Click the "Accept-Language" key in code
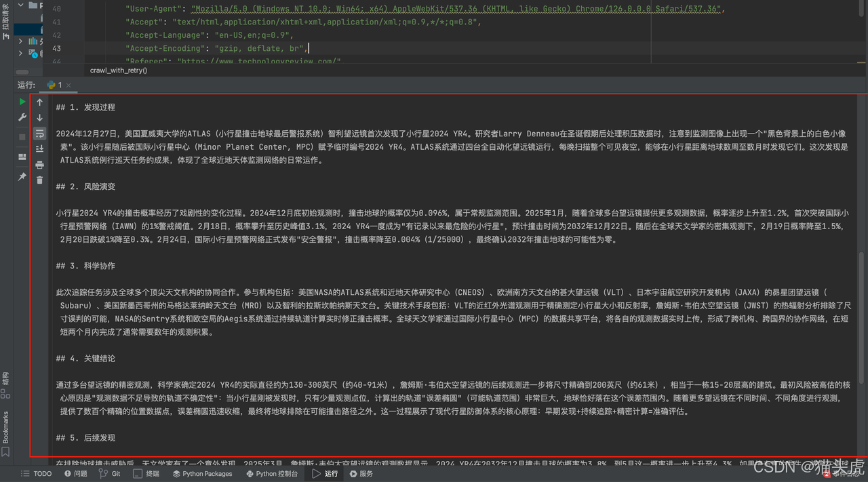868x482 pixels. click(x=165, y=35)
